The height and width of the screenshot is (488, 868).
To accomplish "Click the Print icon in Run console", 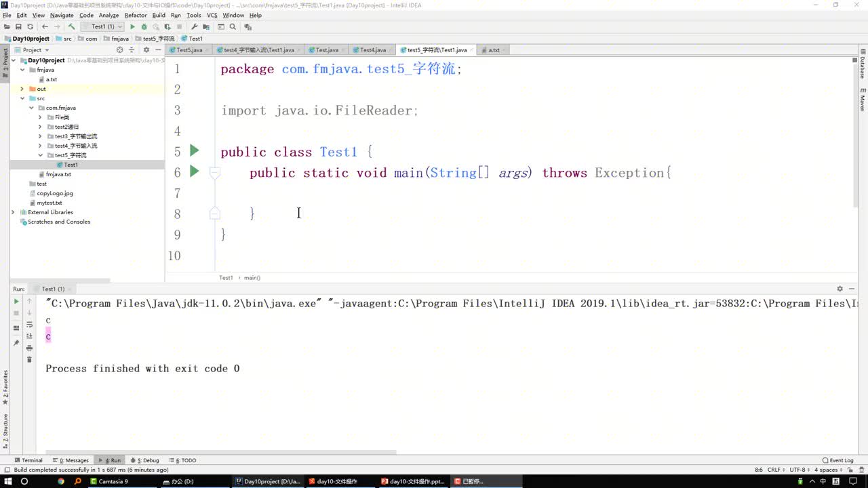I will (29, 348).
